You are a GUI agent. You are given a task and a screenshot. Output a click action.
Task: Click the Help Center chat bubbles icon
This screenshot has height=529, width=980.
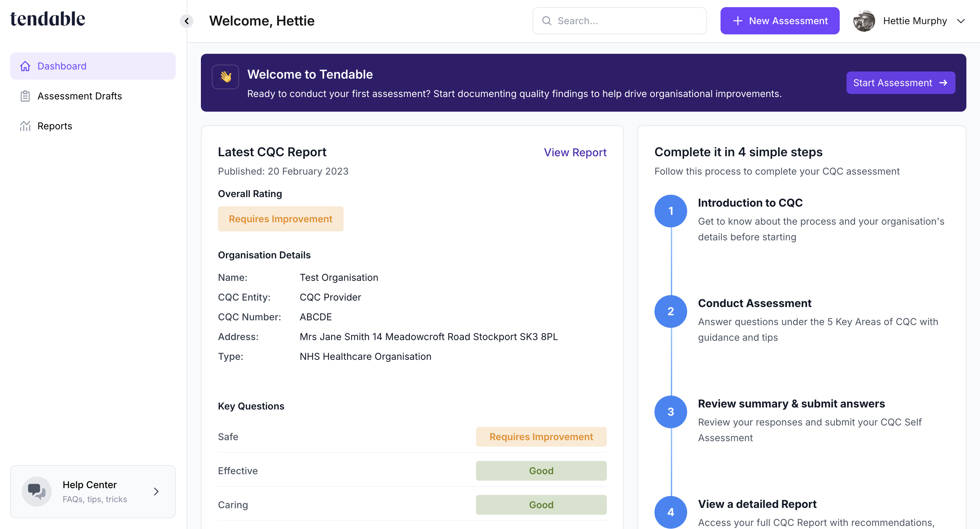point(36,491)
